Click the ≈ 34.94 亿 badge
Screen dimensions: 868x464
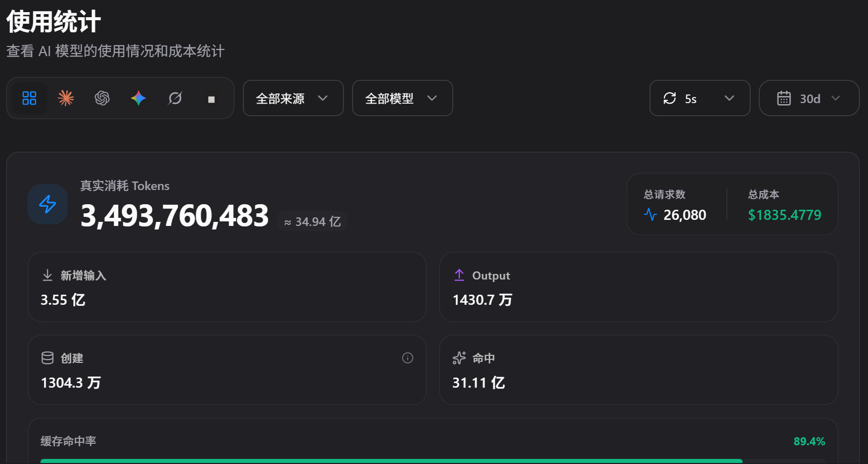point(312,221)
